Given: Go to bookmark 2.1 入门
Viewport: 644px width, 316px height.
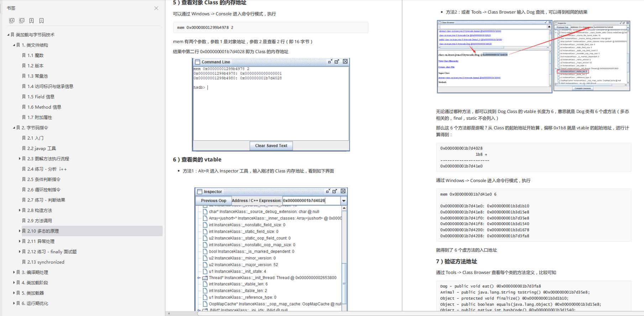Looking at the screenshot, I should click(35, 138).
